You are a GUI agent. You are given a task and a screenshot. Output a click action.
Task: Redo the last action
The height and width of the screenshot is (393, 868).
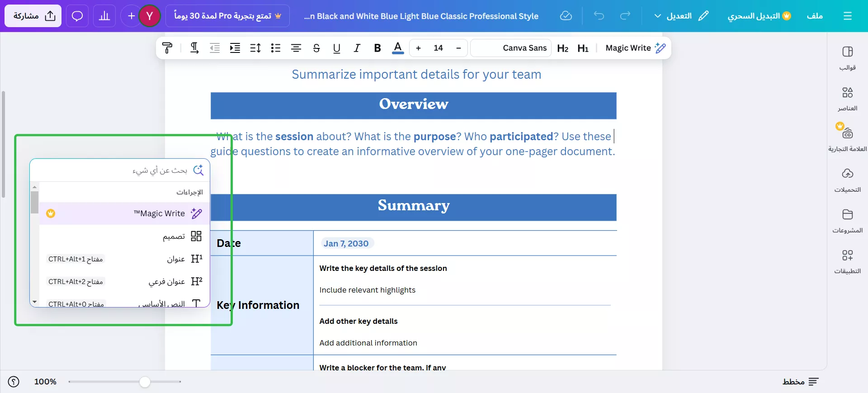tap(625, 16)
